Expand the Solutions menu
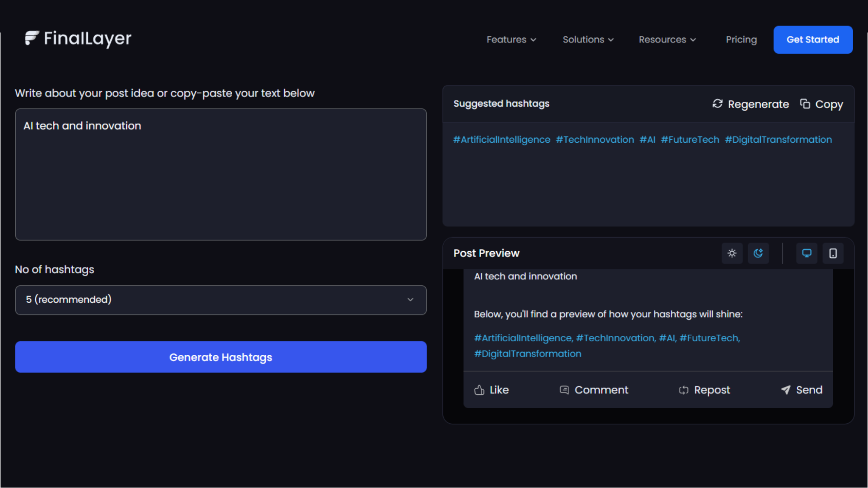Image resolution: width=868 pixels, height=488 pixels. [x=588, y=39]
